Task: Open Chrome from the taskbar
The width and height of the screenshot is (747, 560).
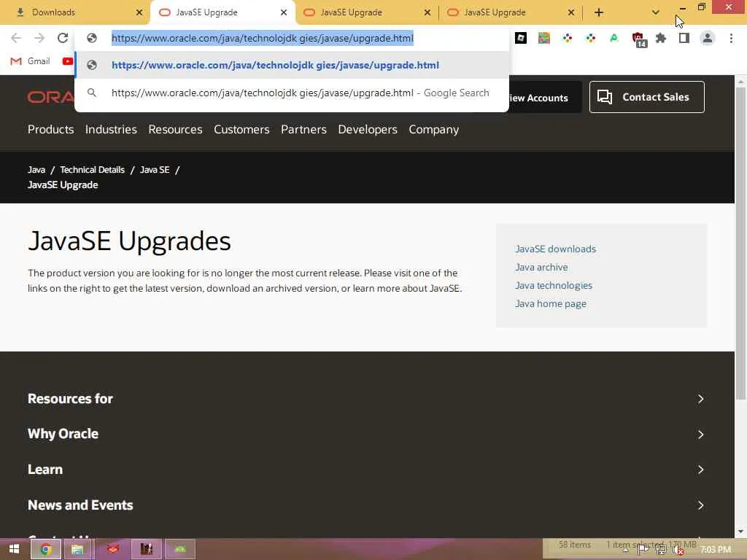Action: [46, 549]
